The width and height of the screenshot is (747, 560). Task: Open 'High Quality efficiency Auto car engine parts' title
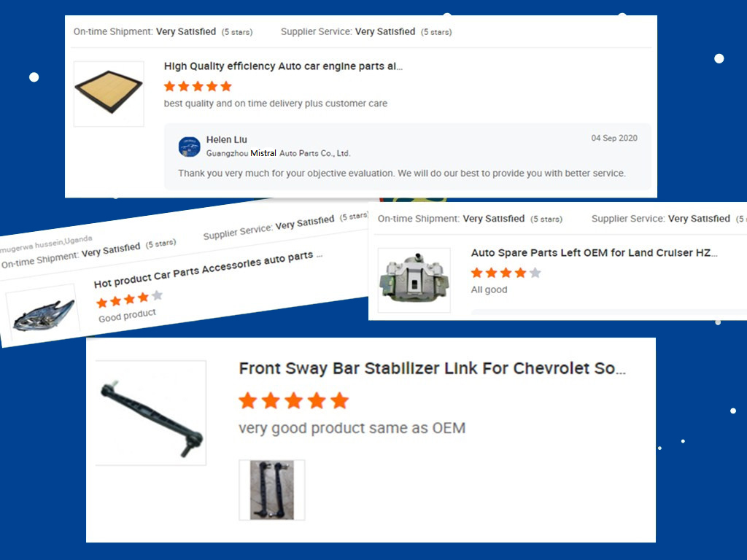coord(283,66)
